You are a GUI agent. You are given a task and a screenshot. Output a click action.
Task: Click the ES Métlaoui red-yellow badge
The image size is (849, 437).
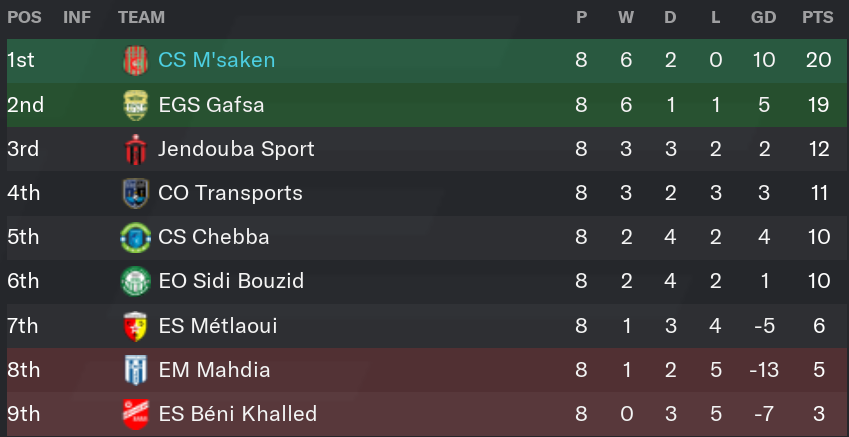point(135,326)
